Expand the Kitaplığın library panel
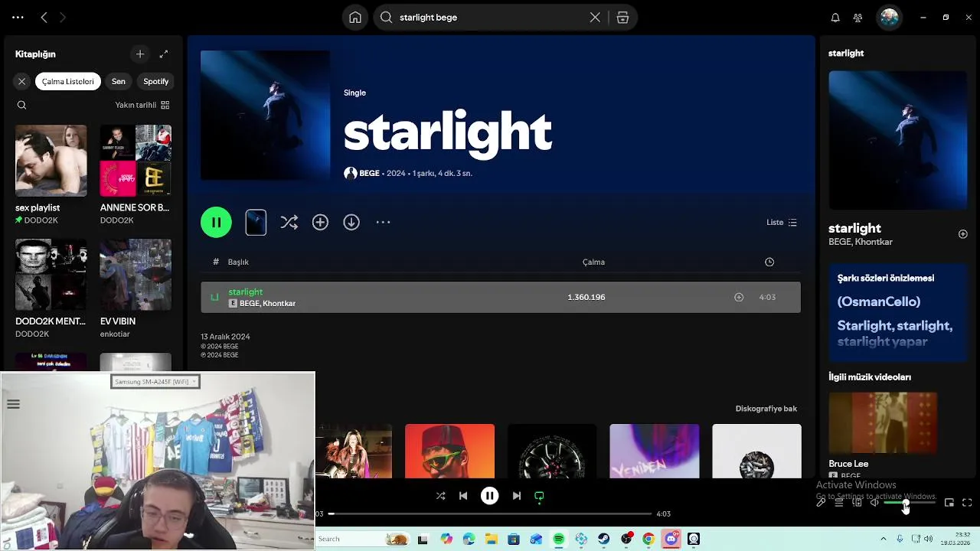Image resolution: width=980 pixels, height=551 pixels. [x=163, y=54]
